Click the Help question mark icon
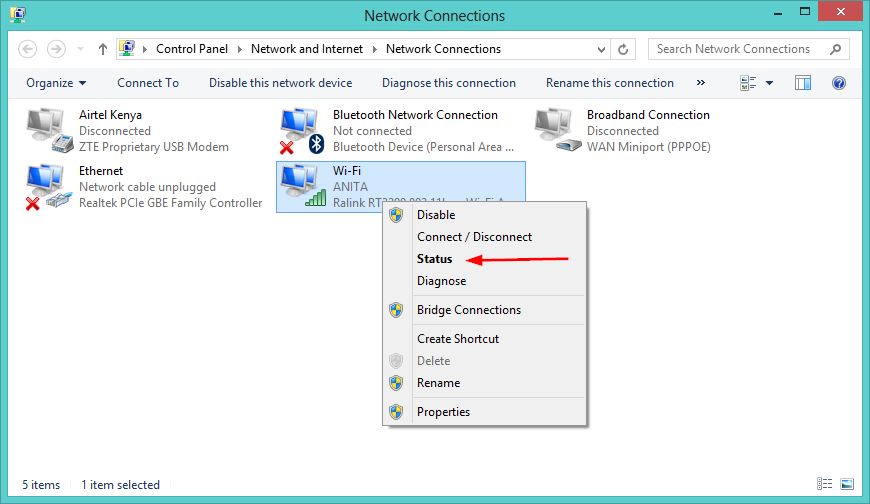870x504 pixels. click(x=839, y=83)
